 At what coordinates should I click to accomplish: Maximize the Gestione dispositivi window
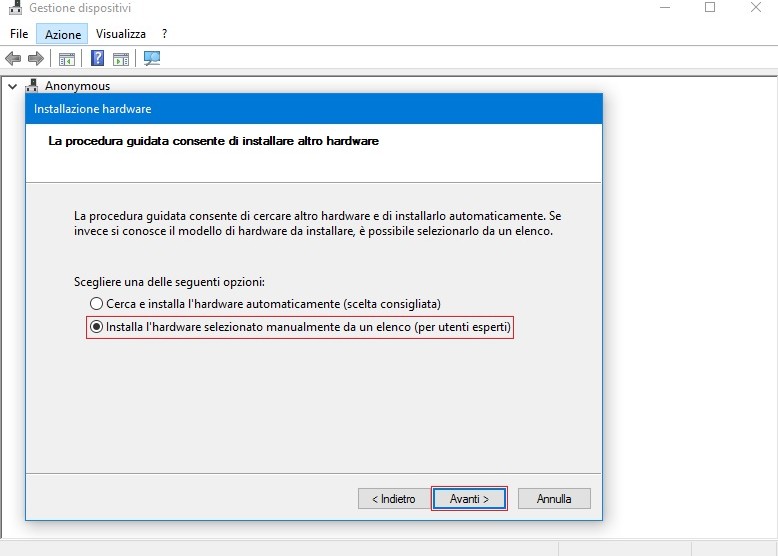(x=710, y=7)
